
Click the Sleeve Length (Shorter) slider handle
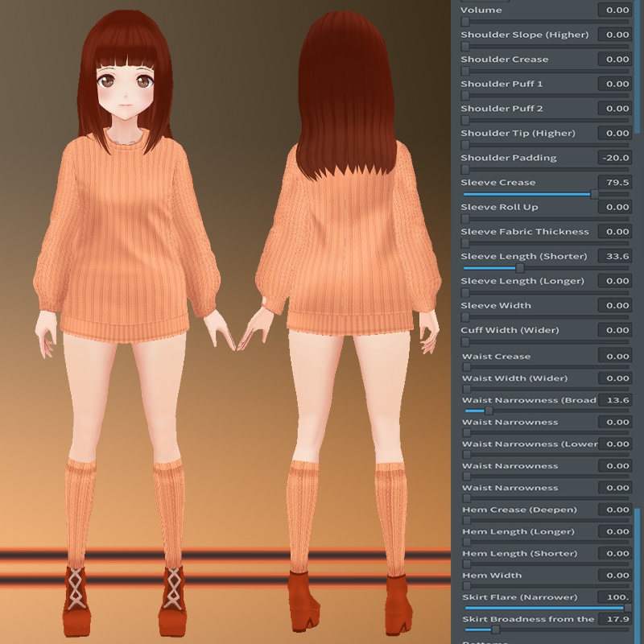pos(520,267)
